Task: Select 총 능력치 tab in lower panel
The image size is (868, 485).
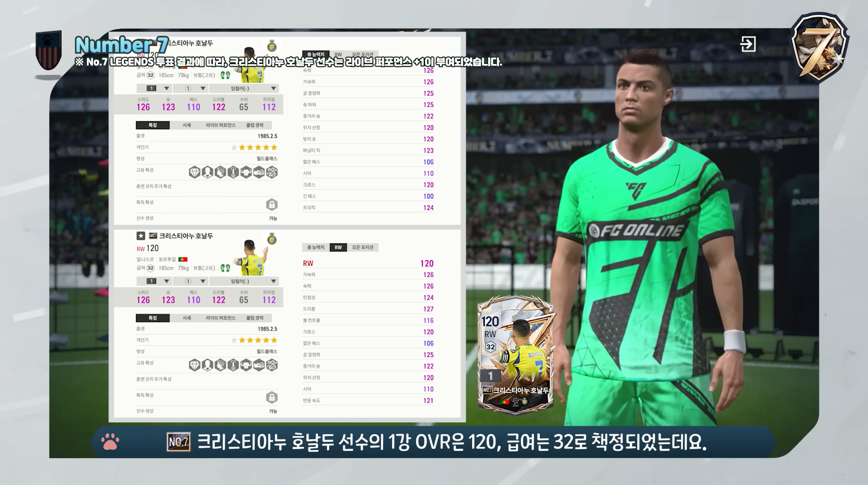Action: (x=315, y=247)
